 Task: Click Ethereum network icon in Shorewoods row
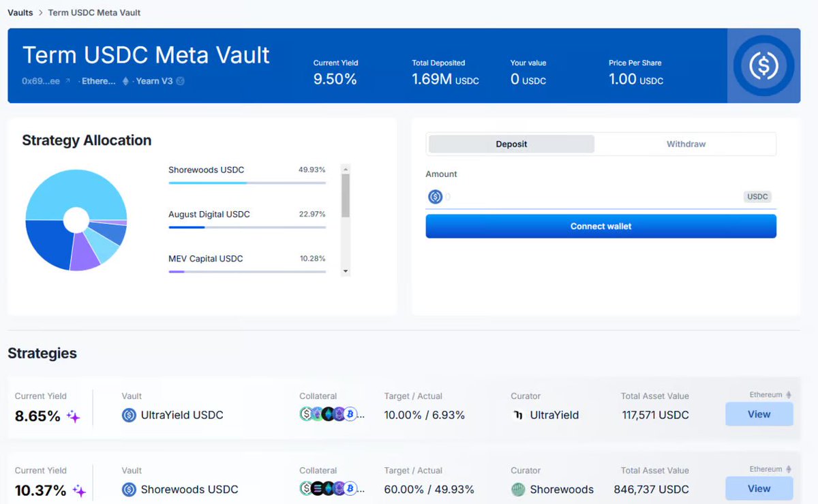coord(789,469)
